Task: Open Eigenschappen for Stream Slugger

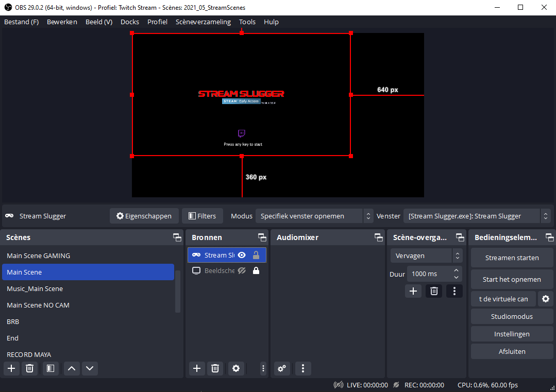Action: tap(144, 216)
